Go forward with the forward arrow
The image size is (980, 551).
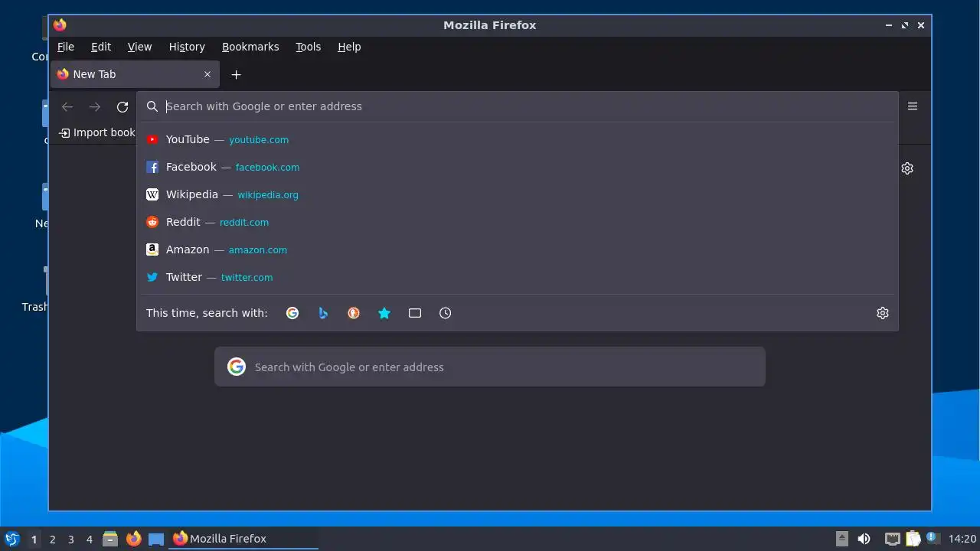95,107
